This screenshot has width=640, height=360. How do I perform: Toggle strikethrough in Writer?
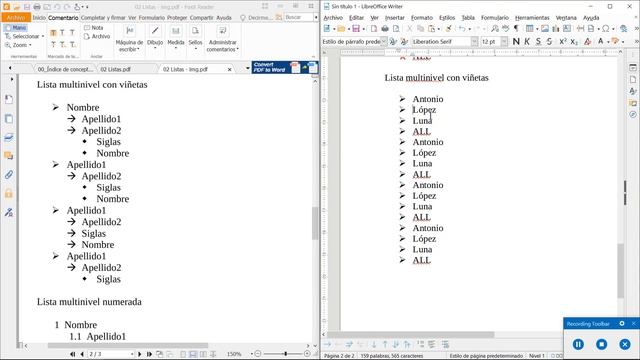click(x=549, y=41)
